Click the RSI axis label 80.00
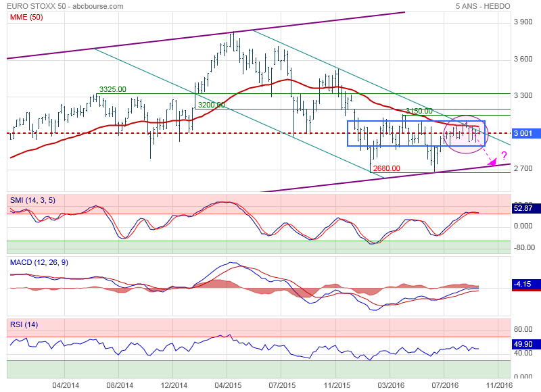This screenshot has height=392, width=541. [523, 329]
